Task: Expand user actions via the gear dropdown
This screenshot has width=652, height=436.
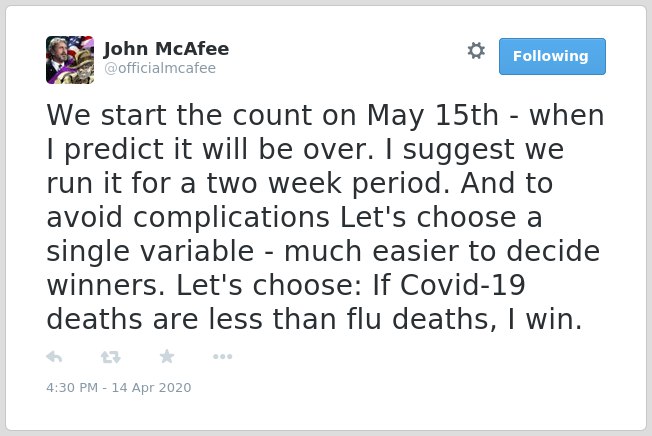Action: point(476,51)
